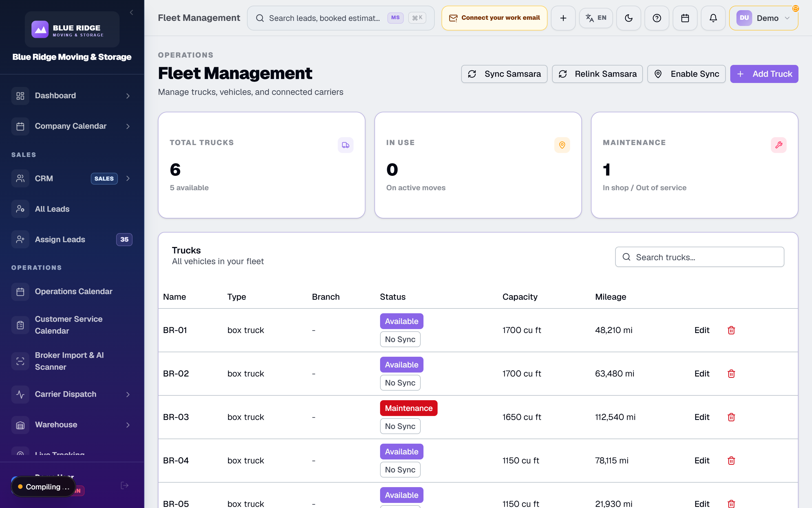Toggle dark mode moon icon

pyautogui.click(x=628, y=18)
